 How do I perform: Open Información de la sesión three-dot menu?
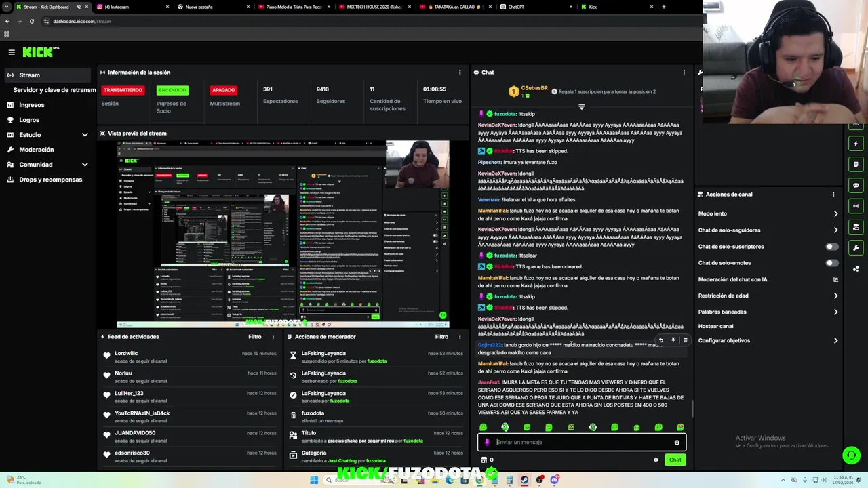coord(460,73)
